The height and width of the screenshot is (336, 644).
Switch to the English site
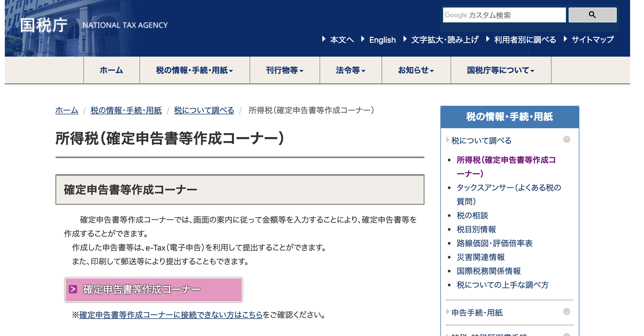tap(382, 40)
